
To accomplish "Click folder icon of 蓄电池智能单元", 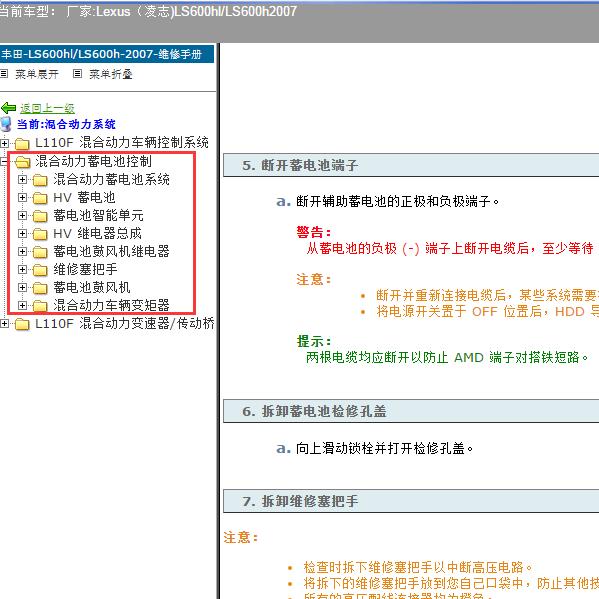I will tap(40, 215).
